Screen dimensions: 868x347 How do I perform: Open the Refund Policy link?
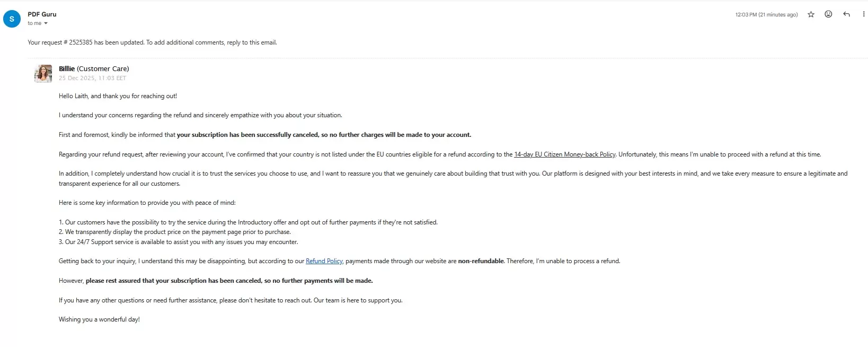324,261
